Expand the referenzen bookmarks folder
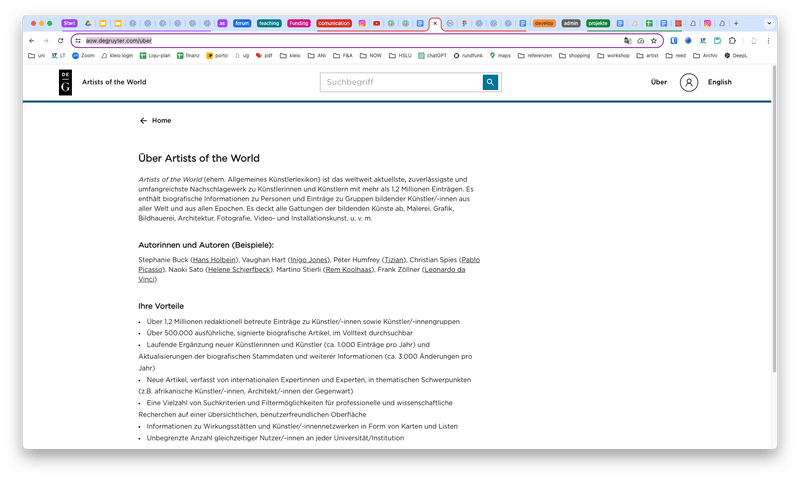800x479 pixels. (x=535, y=55)
